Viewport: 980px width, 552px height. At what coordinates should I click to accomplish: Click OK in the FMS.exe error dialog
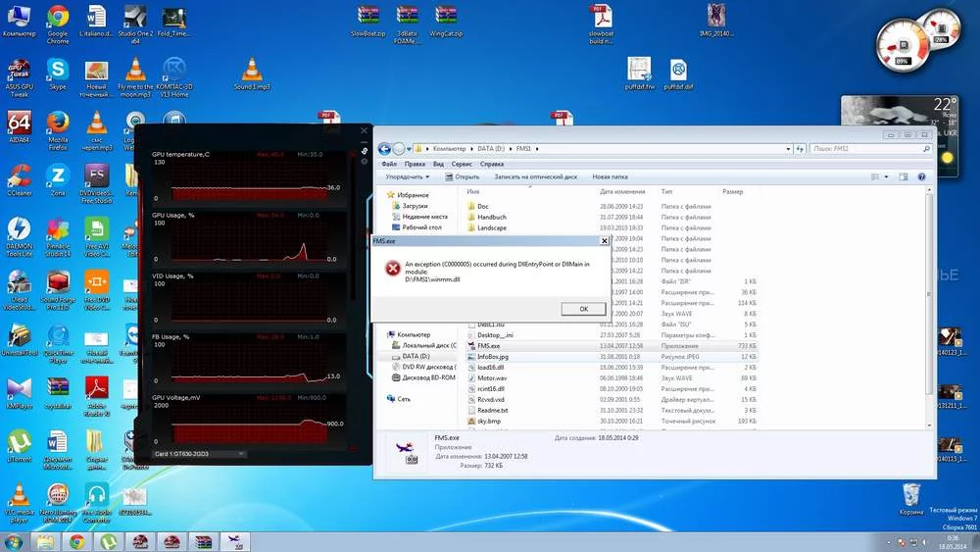point(583,308)
